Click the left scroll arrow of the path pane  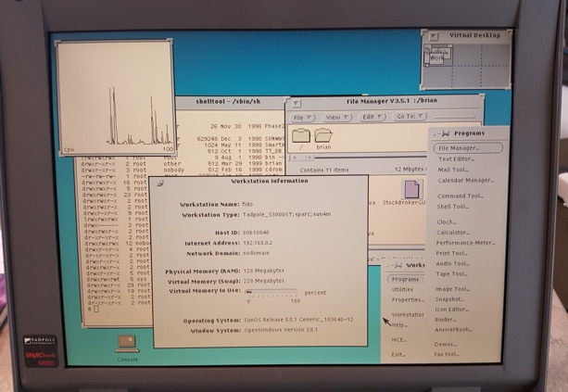pyautogui.click(x=295, y=158)
